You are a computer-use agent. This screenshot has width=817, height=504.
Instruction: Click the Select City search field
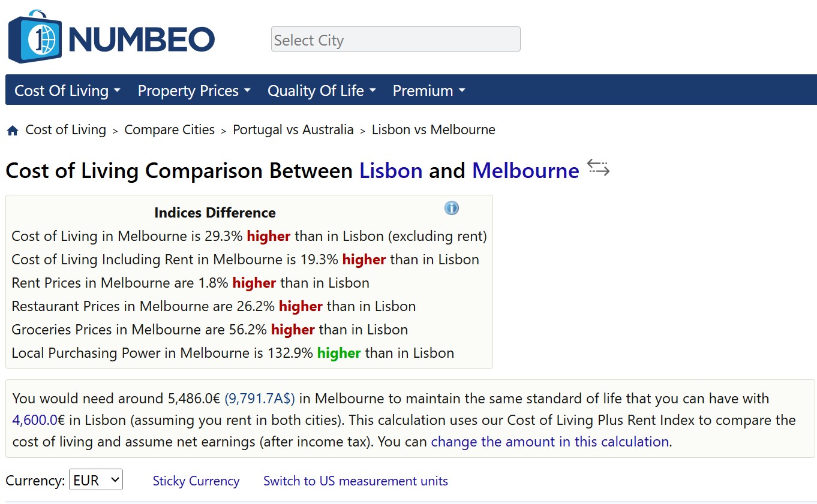pos(395,40)
